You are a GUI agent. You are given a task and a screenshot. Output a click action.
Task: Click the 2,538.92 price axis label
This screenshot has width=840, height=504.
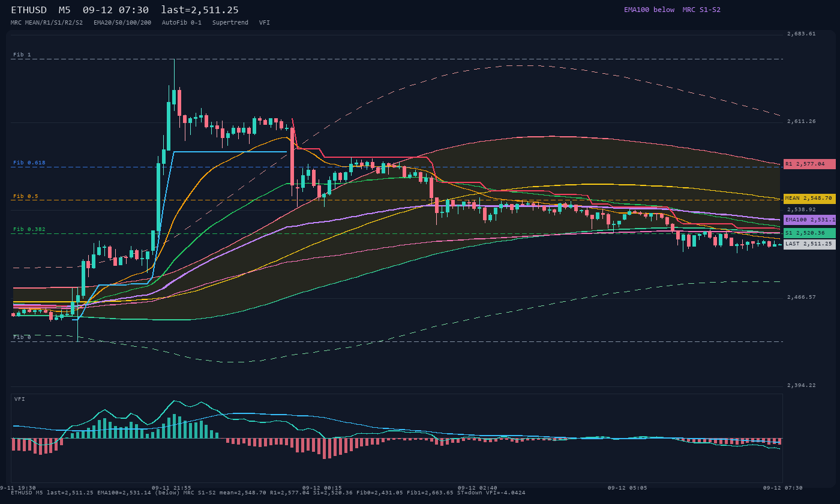802,209
